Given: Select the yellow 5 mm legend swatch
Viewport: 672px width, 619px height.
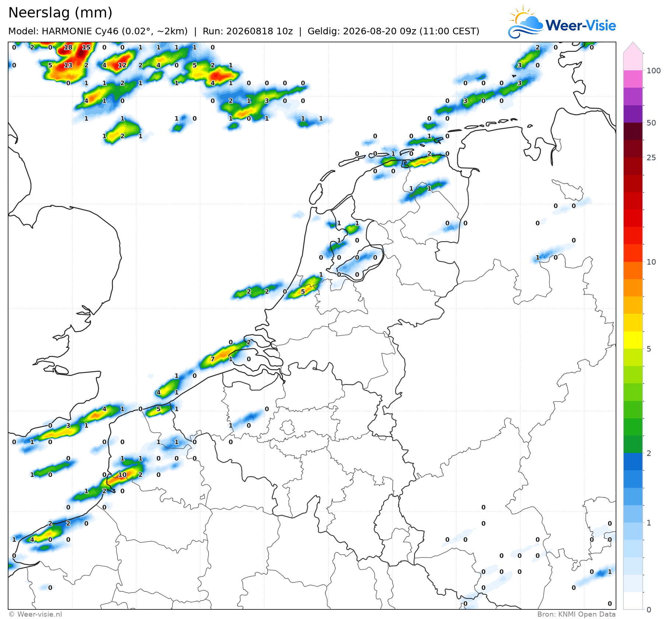Looking at the screenshot, I should click(633, 340).
